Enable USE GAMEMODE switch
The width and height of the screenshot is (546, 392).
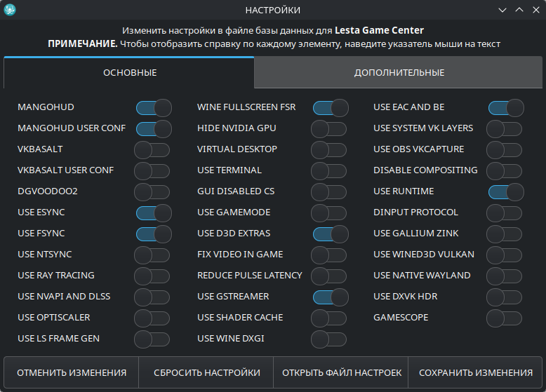point(328,212)
